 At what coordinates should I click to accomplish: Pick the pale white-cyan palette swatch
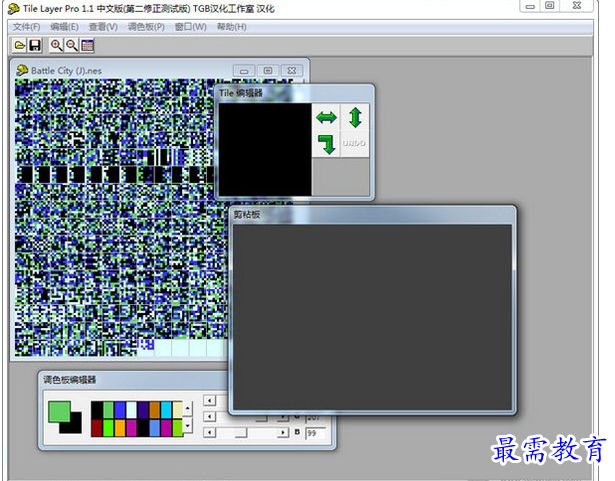coord(131,410)
